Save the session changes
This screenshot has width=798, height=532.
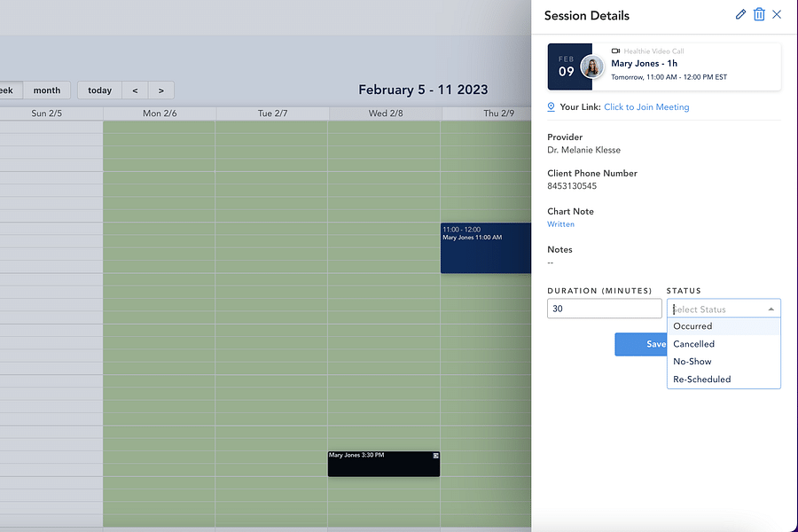click(x=640, y=344)
